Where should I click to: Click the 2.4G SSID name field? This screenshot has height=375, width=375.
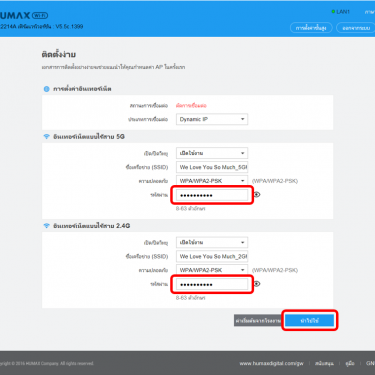tap(212, 256)
